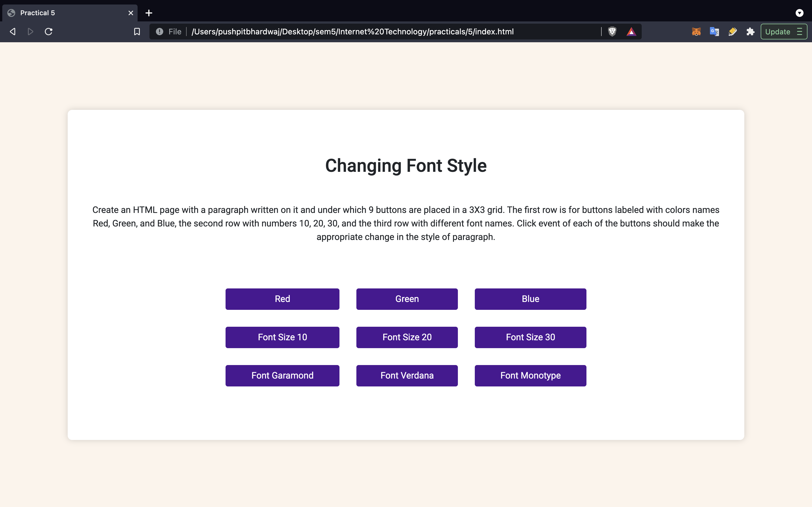
Task: Click the site info icon beside File
Action: coord(159,32)
